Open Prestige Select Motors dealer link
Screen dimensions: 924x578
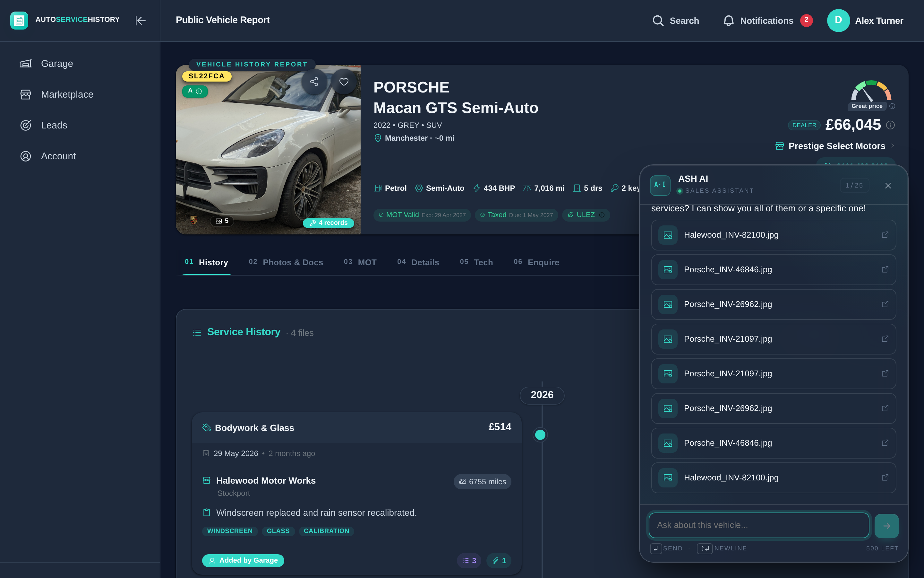pos(836,146)
